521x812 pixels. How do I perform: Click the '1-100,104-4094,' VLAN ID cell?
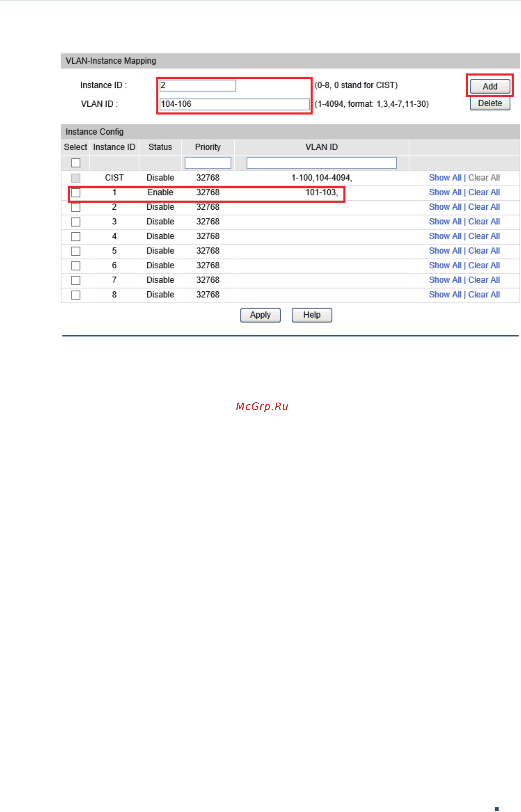pyautogui.click(x=321, y=178)
